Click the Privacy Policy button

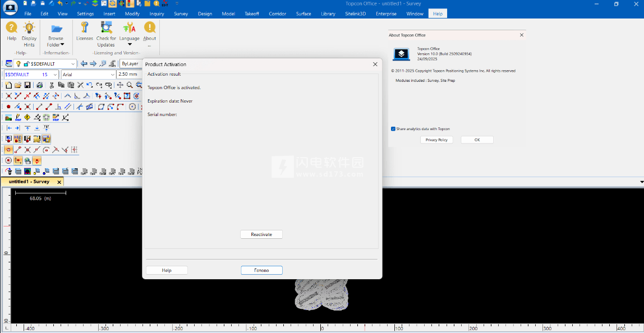(x=436, y=140)
